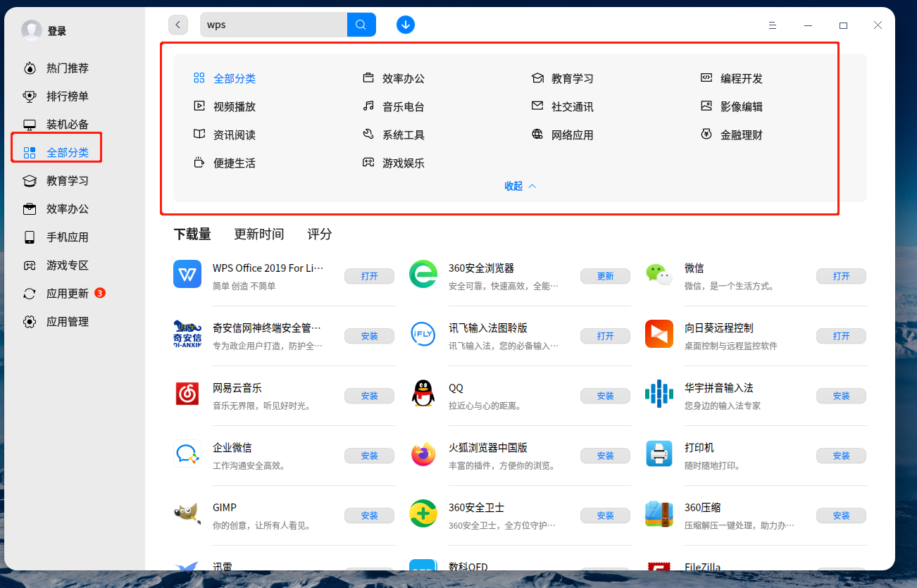Install 奇安信网神终端安全管理
917x588 pixels.
[x=370, y=336]
